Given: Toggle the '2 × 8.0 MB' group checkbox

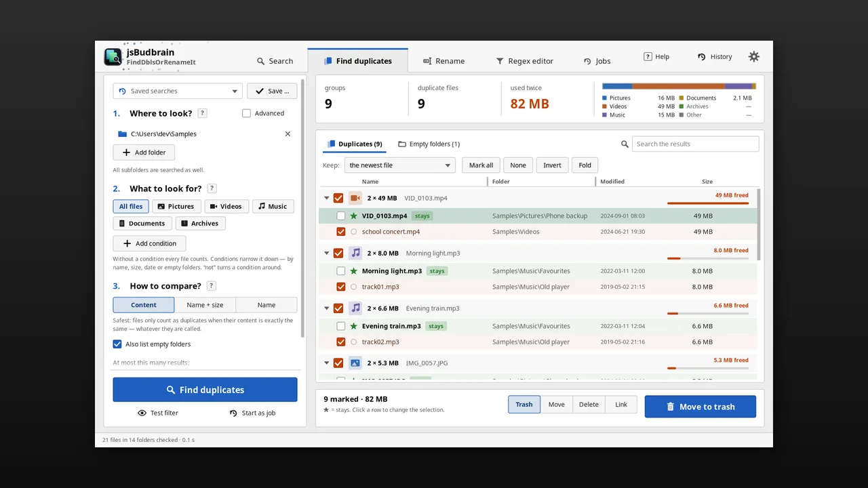Looking at the screenshot, I should 338,253.
